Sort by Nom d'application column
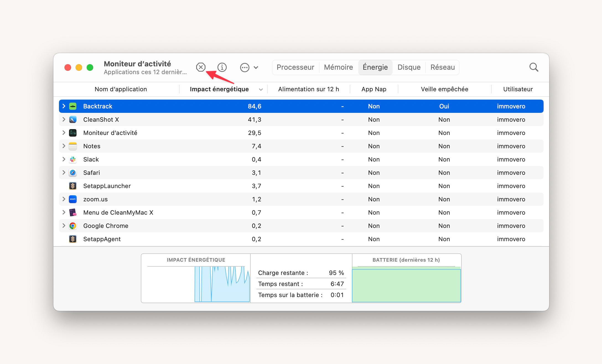602x364 pixels. pyautogui.click(x=121, y=89)
